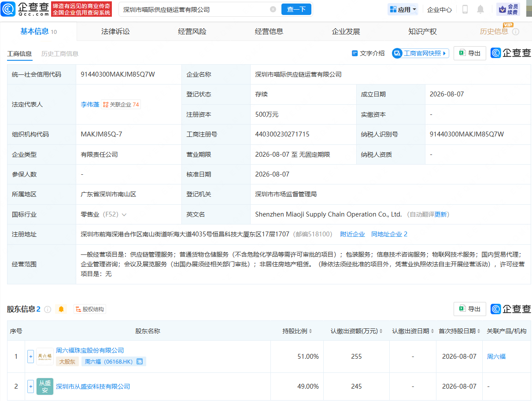Click the 周六福 company logo thumbnail

point(45,356)
